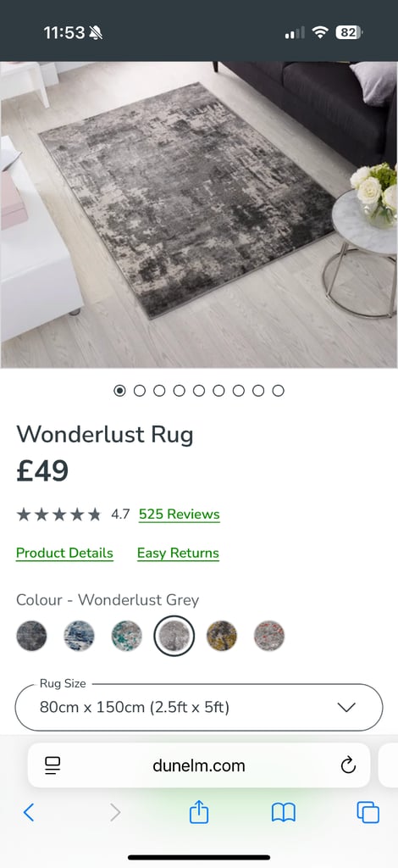Choose the teal rug colour swatch
The image size is (398, 868).
126,636
